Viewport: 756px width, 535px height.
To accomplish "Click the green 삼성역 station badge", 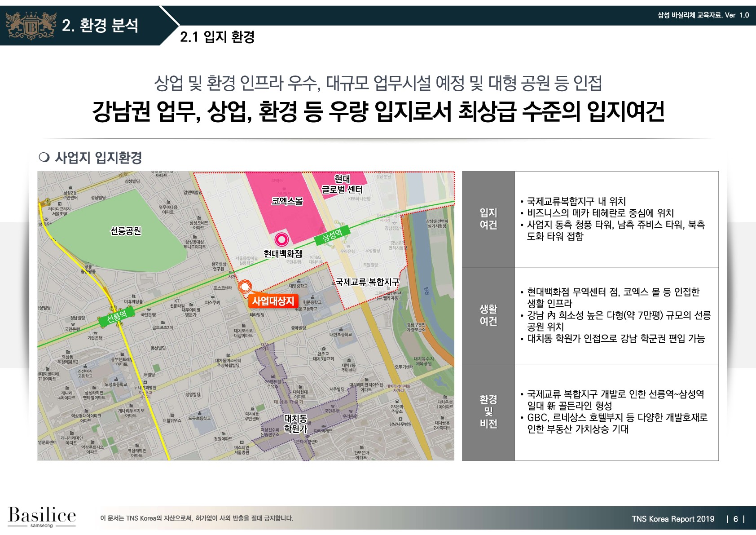I will point(332,235).
